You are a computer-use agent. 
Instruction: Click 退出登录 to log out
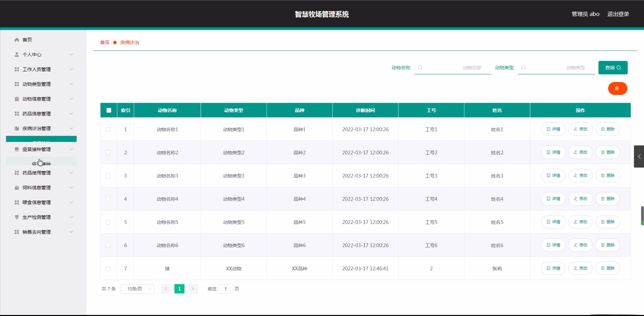pos(618,14)
